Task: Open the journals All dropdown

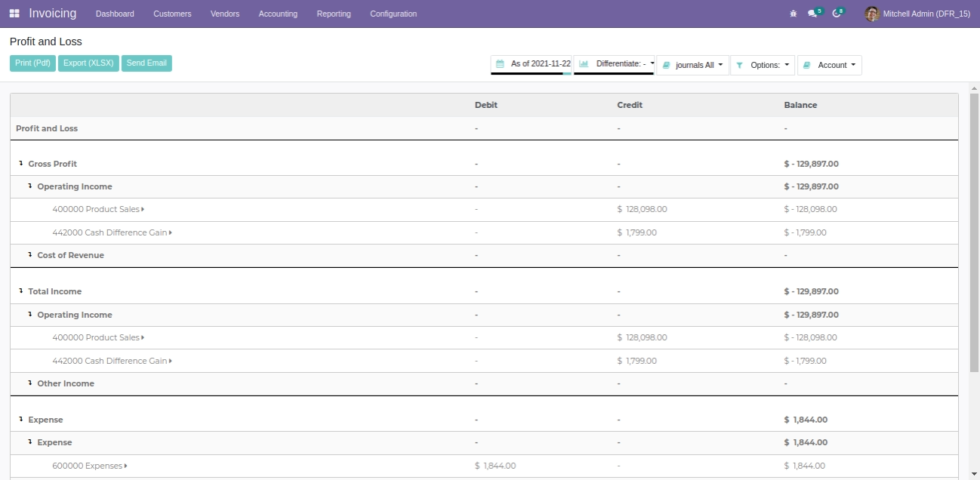Action: tap(692, 65)
